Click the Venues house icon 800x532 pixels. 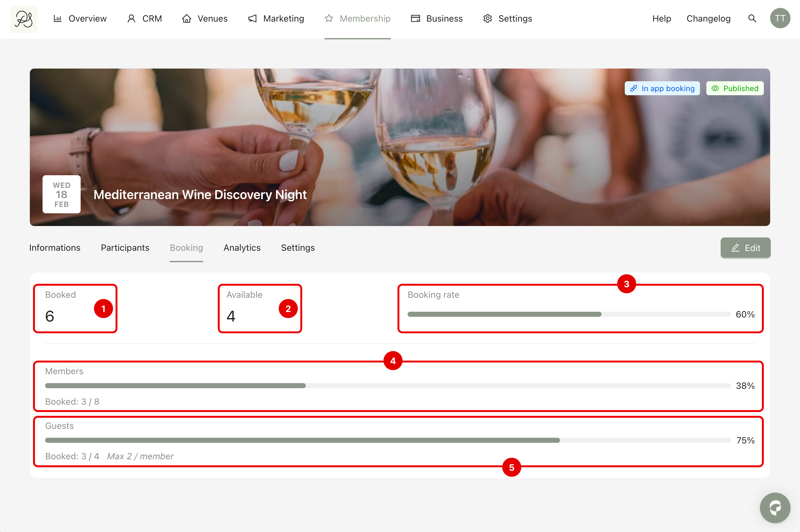[187, 19]
